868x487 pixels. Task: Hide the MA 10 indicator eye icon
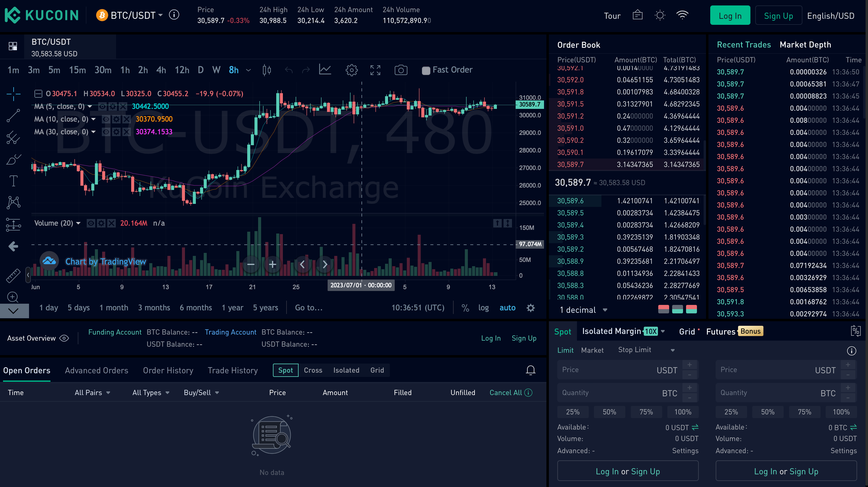tap(105, 119)
